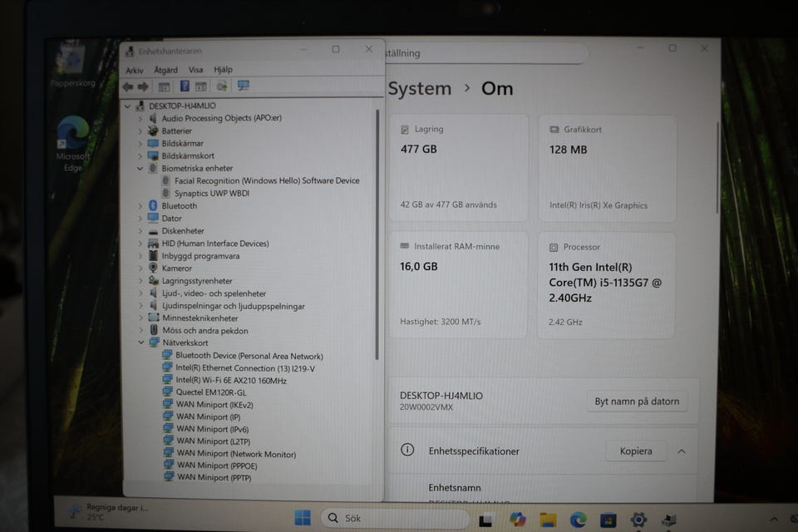The width and height of the screenshot is (798, 532).
Task: Collapse the Nätverkskort category
Action: [x=141, y=342]
